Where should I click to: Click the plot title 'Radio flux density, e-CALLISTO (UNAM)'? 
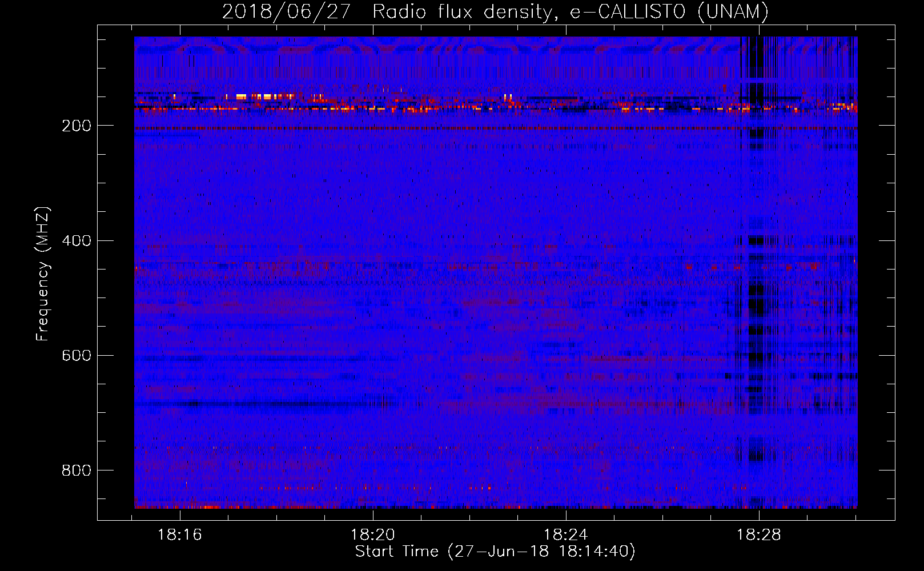point(571,11)
